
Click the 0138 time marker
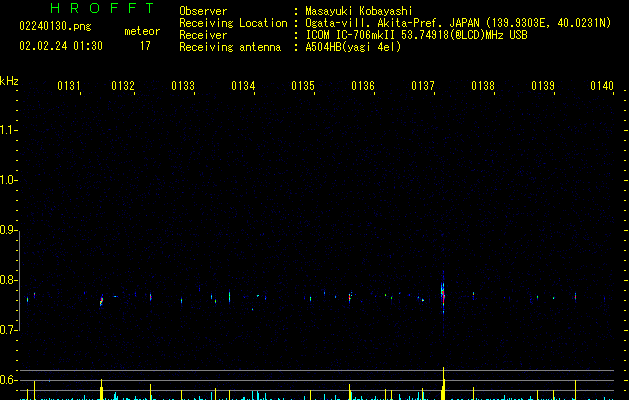[483, 86]
